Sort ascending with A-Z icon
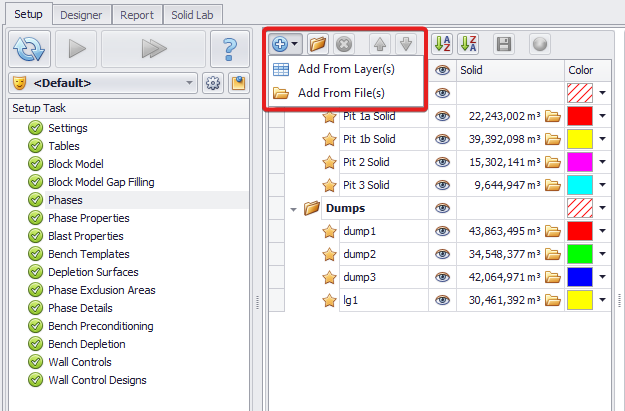The height and width of the screenshot is (411, 625). tap(442, 44)
